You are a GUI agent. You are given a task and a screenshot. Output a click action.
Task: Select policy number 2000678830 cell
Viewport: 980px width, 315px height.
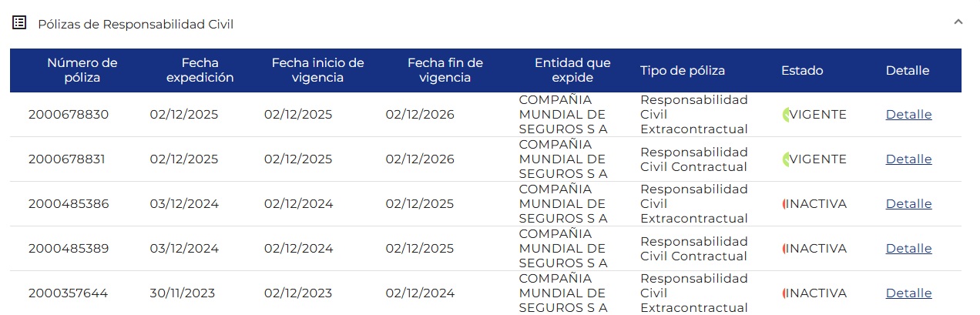tap(69, 115)
